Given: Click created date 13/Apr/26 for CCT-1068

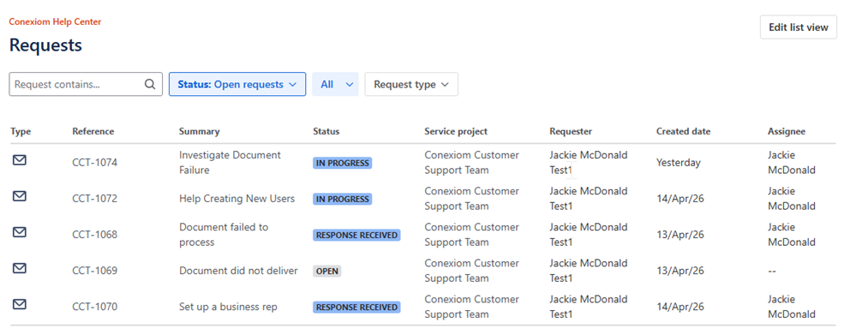Looking at the screenshot, I should [x=679, y=235].
